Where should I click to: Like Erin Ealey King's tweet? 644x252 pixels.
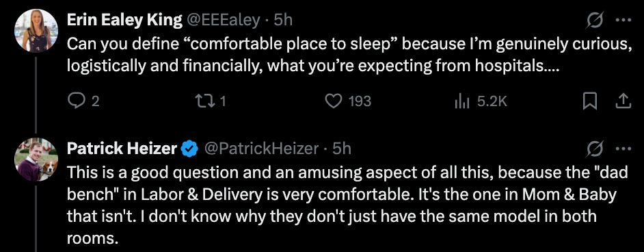[348, 101]
